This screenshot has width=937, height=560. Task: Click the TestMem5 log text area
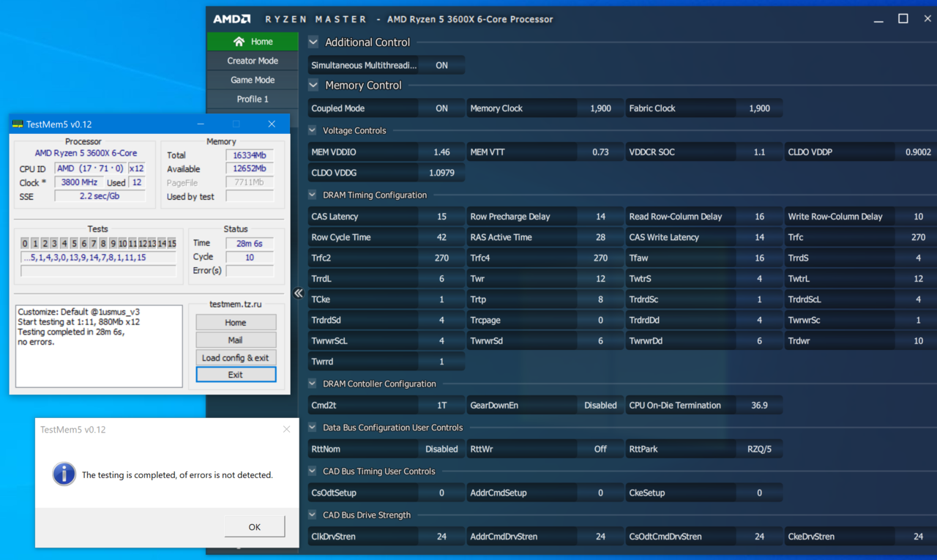99,346
